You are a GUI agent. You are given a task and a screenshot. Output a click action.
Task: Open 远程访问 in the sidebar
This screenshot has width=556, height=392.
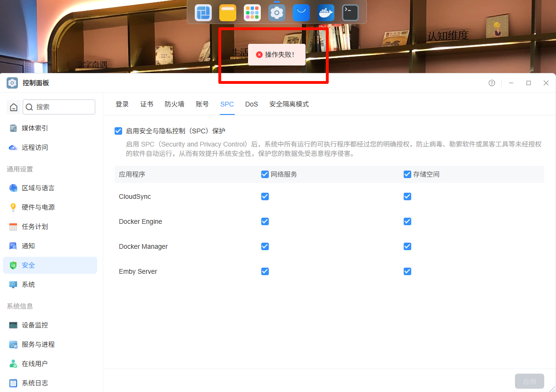(50, 147)
